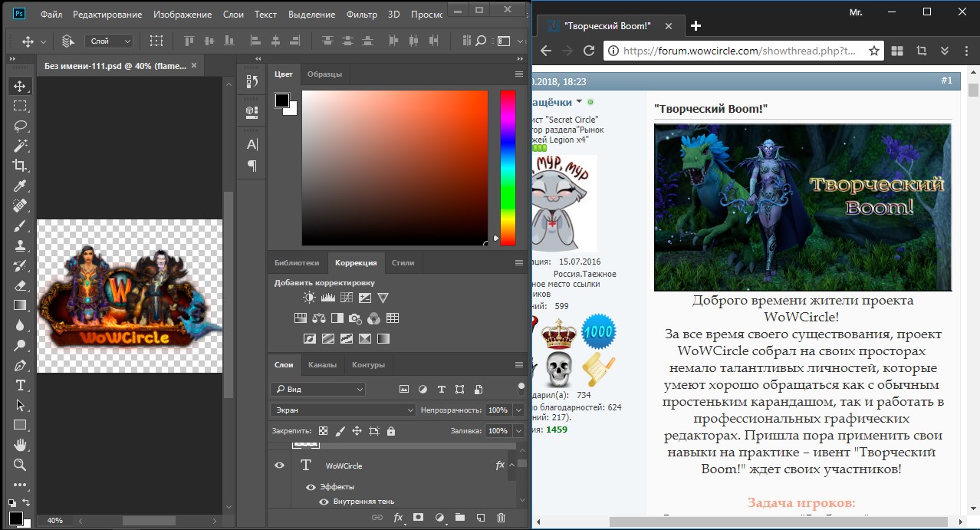Reload the page in browser
The image size is (980, 530).
point(589,51)
